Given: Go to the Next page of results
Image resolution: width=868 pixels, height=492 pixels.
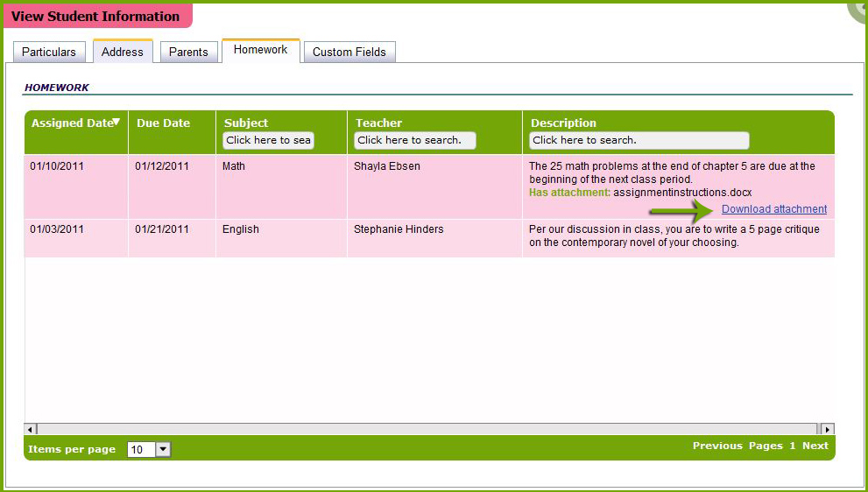Looking at the screenshot, I should (815, 446).
